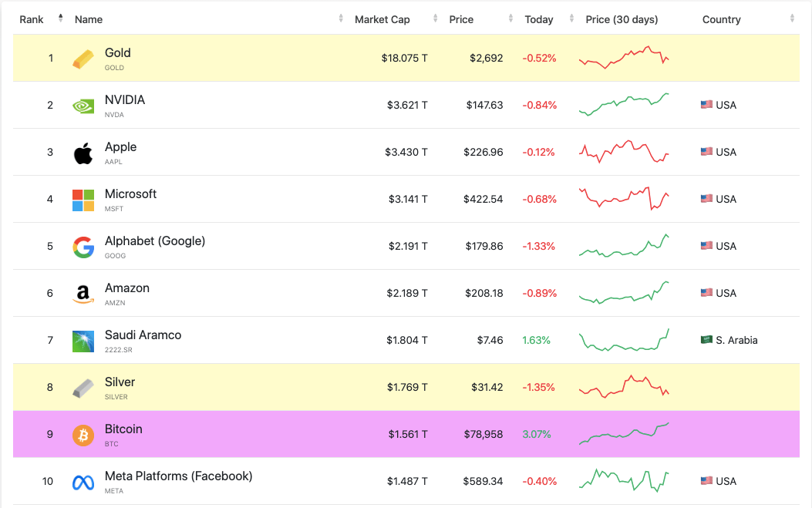View Meta 30-day price chart
The image size is (812, 508).
pyautogui.click(x=624, y=480)
